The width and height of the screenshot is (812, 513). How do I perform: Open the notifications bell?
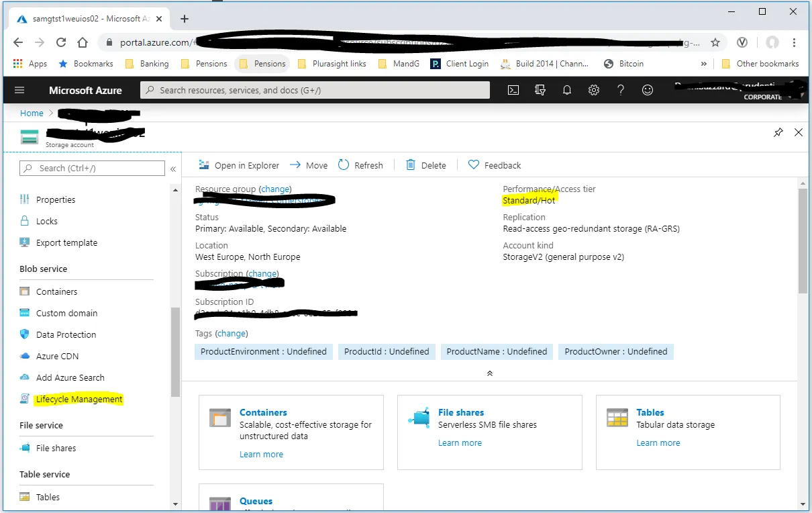[567, 90]
